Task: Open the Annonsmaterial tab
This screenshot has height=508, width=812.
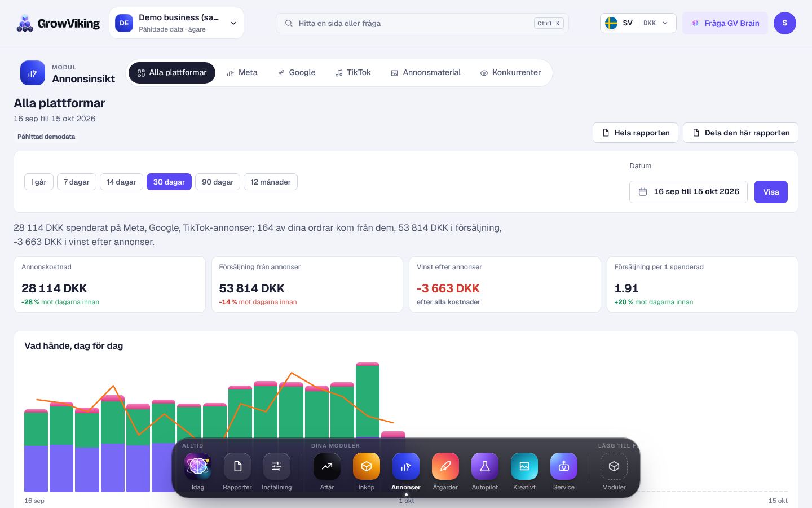Action: tap(426, 73)
